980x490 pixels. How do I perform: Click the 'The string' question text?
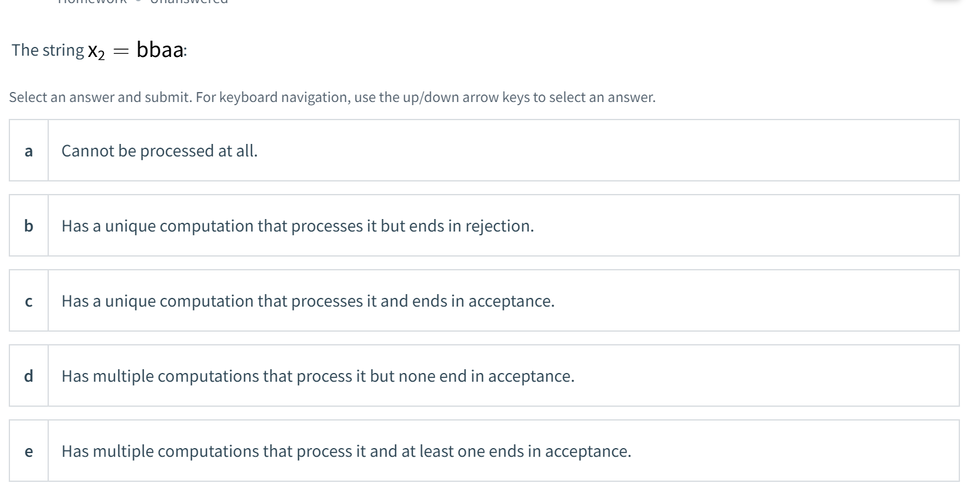(48, 51)
